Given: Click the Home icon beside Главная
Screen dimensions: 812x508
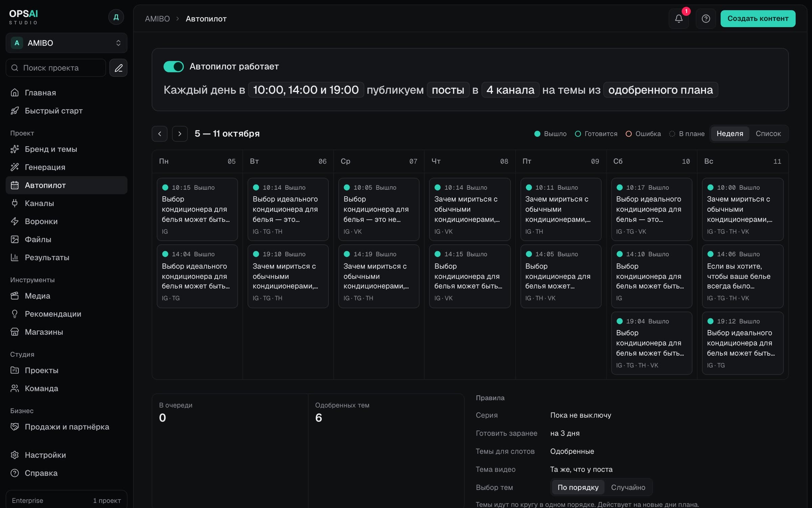Looking at the screenshot, I should click(x=15, y=92).
